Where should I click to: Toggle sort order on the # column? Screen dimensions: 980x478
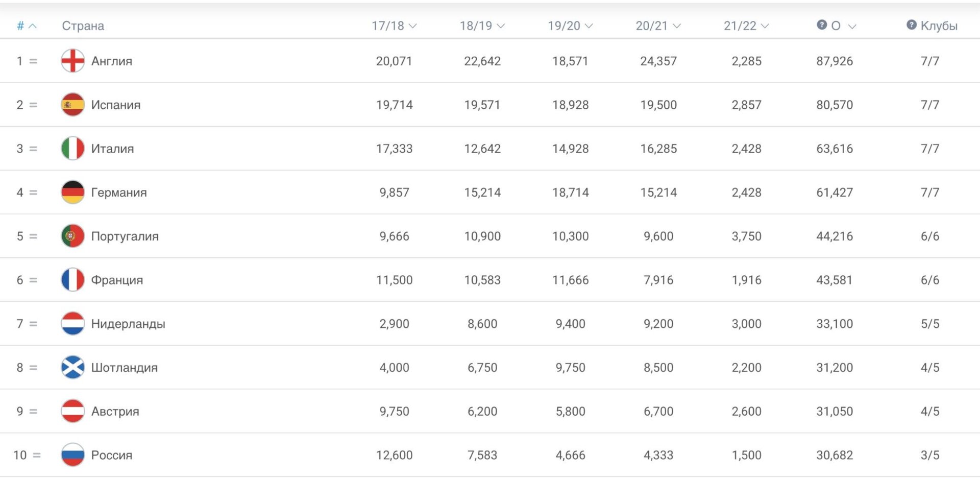click(x=26, y=26)
